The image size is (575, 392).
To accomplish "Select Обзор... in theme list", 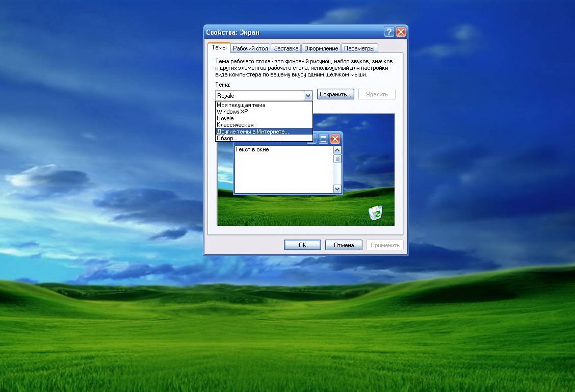I will [264, 138].
